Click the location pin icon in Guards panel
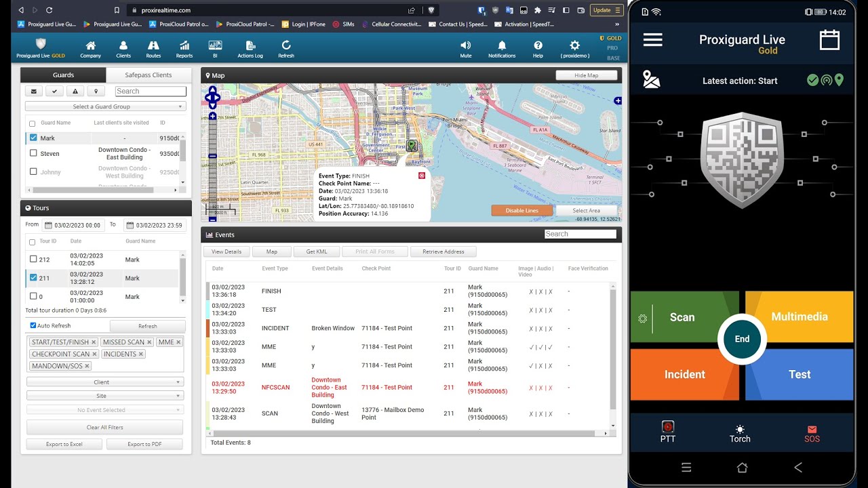This screenshot has width=868, height=488. click(96, 91)
